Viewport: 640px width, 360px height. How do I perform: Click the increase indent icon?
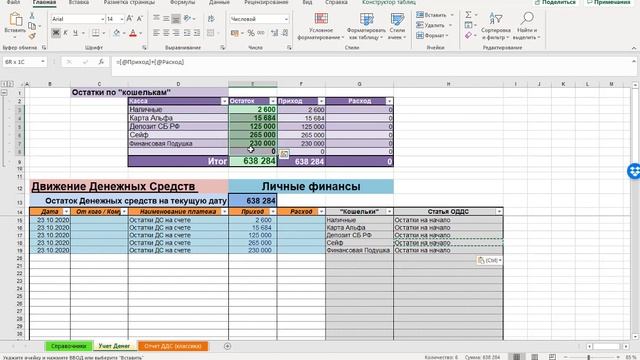pyautogui.click(x=197, y=33)
